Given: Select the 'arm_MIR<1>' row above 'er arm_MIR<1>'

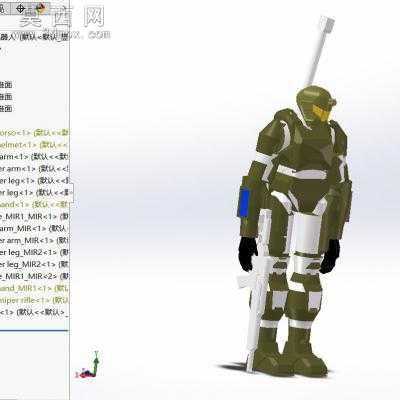Looking at the screenshot, I should pyautogui.click(x=34, y=228).
